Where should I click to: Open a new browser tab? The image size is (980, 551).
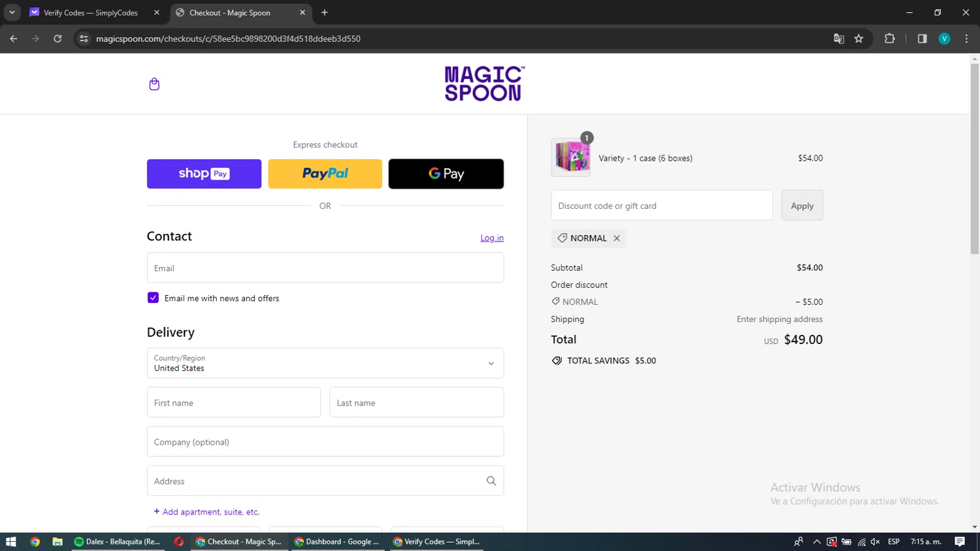325,12
